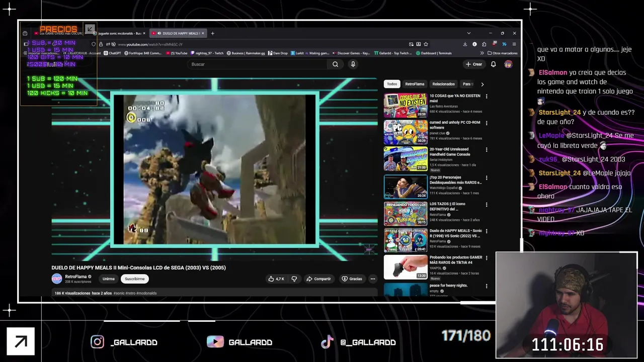Image resolution: width=644 pixels, height=362 pixels.
Task: Click the Gracias button
Action: pos(352,279)
